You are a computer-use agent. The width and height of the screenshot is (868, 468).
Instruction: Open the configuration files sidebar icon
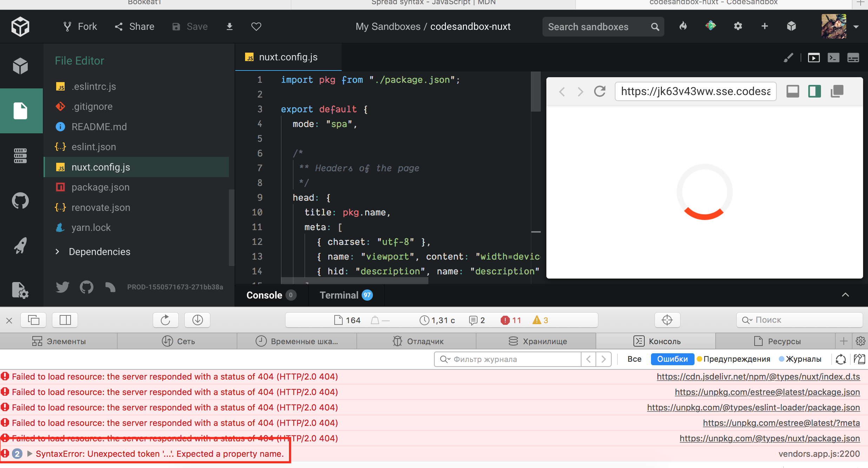coord(20,290)
